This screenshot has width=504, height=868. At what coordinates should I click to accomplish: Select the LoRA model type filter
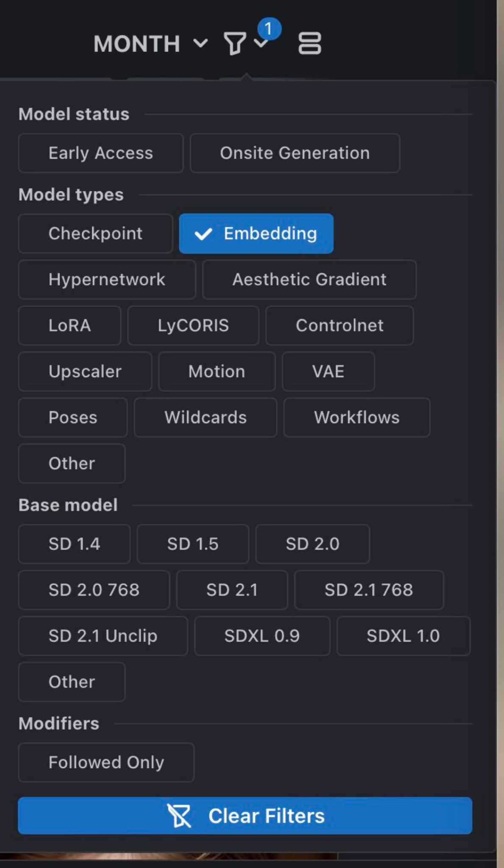pyautogui.click(x=69, y=325)
